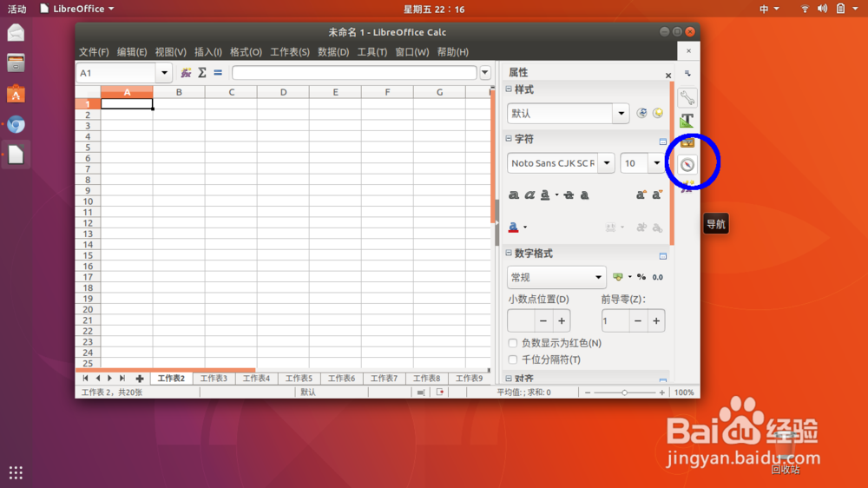Increase 小数点位置 with plus button

coord(562,320)
